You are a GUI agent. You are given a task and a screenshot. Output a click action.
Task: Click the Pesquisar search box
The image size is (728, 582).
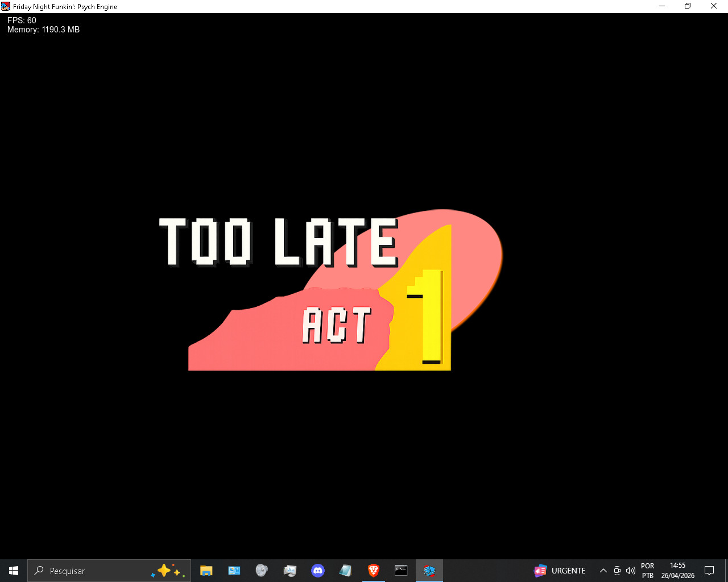coord(109,571)
